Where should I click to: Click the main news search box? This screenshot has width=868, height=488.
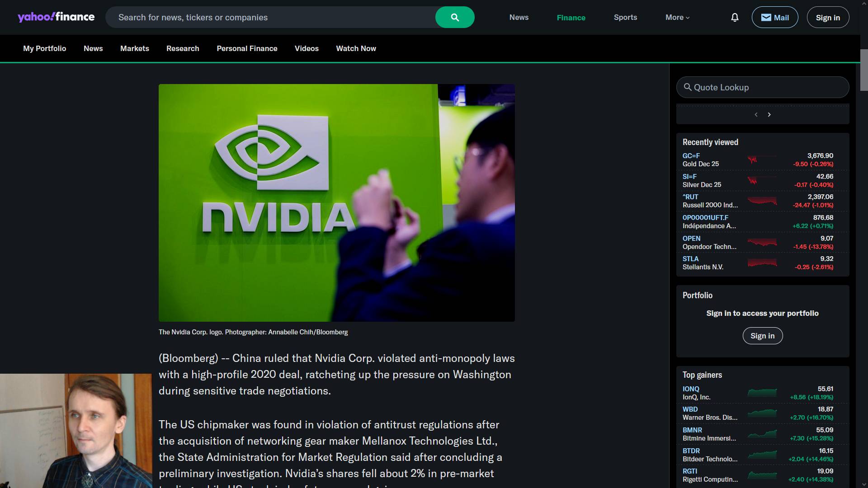271,18
